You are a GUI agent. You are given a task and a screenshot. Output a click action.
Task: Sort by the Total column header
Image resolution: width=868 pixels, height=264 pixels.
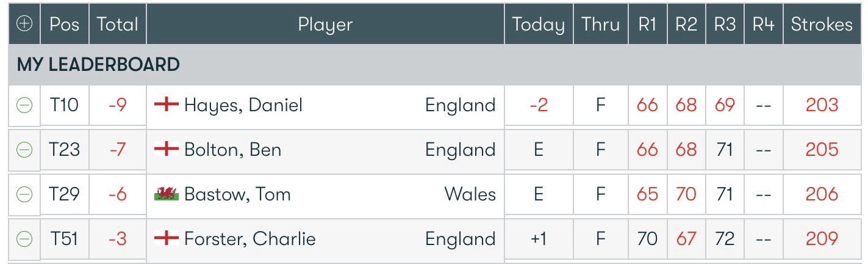click(118, 24)
